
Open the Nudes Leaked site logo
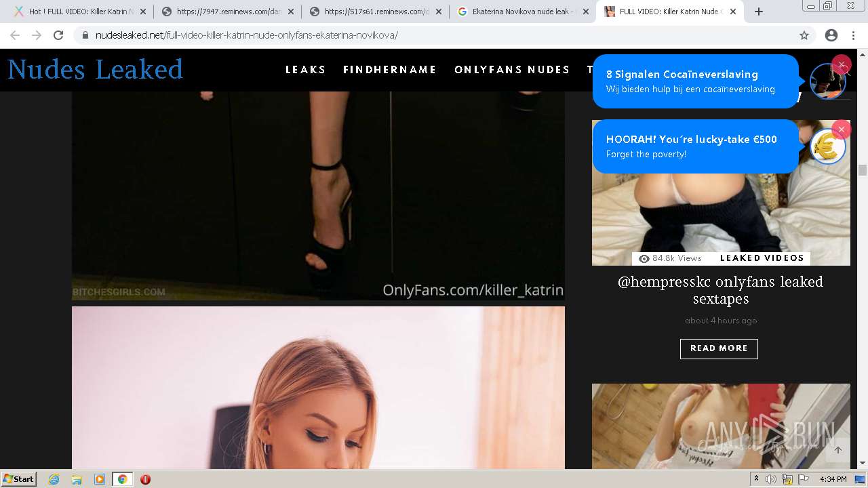96,69
